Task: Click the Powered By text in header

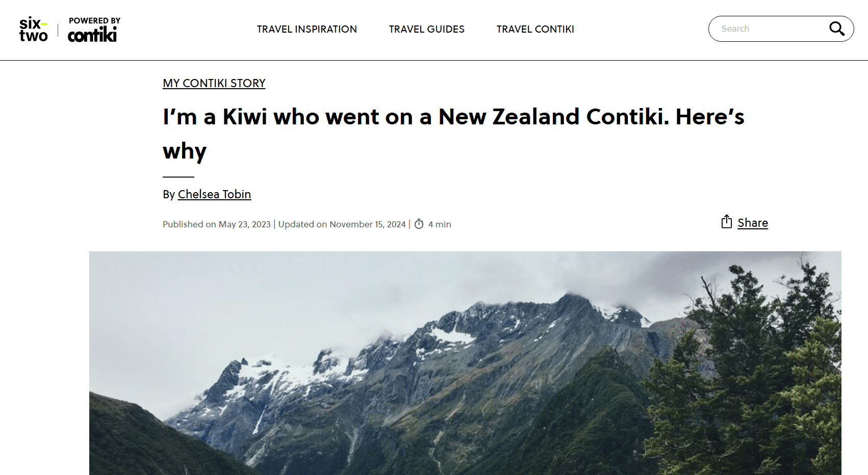Action: pyautogui.click(x=94, y=20)
